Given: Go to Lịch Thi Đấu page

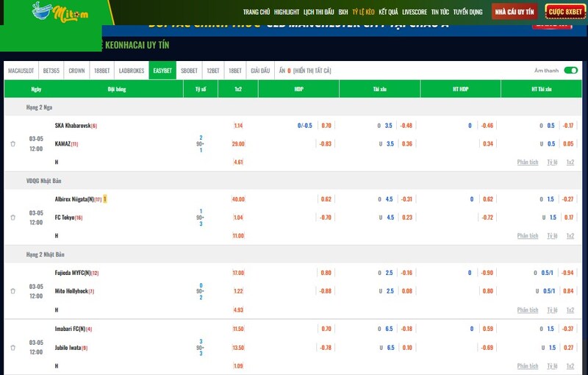Looking at the screenshot, I should click(318, 12).
